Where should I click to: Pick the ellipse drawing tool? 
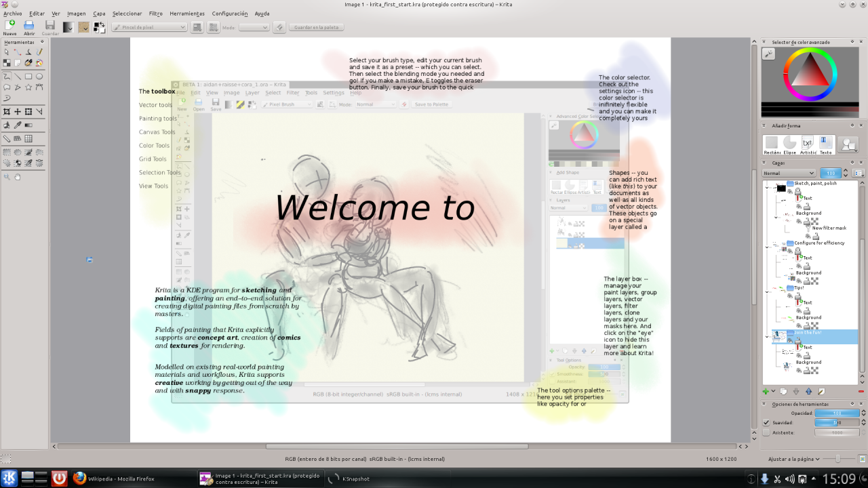pyautogui.click(x=39, y=76)
